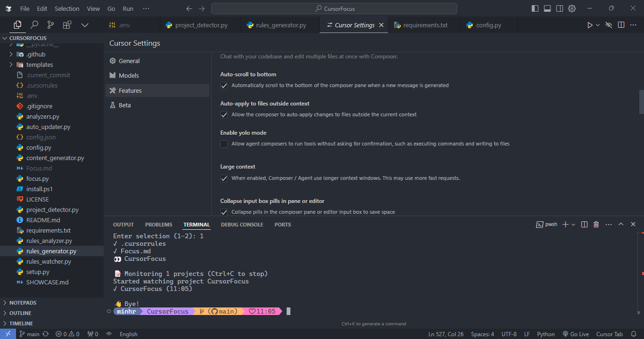Open editor More Actions ellipsis

(633, 25)
